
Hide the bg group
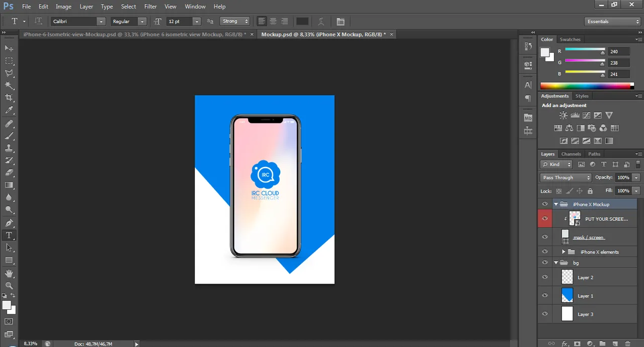coord(545,263)
